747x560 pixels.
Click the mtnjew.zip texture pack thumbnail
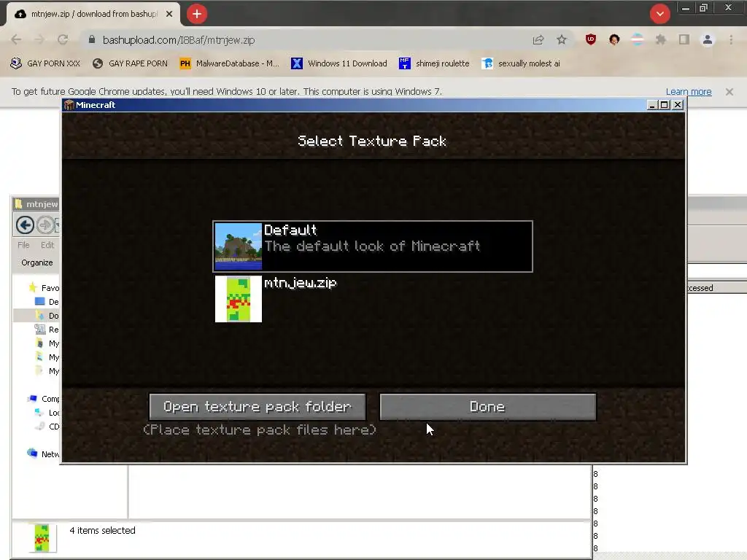[x=239, y=298]
